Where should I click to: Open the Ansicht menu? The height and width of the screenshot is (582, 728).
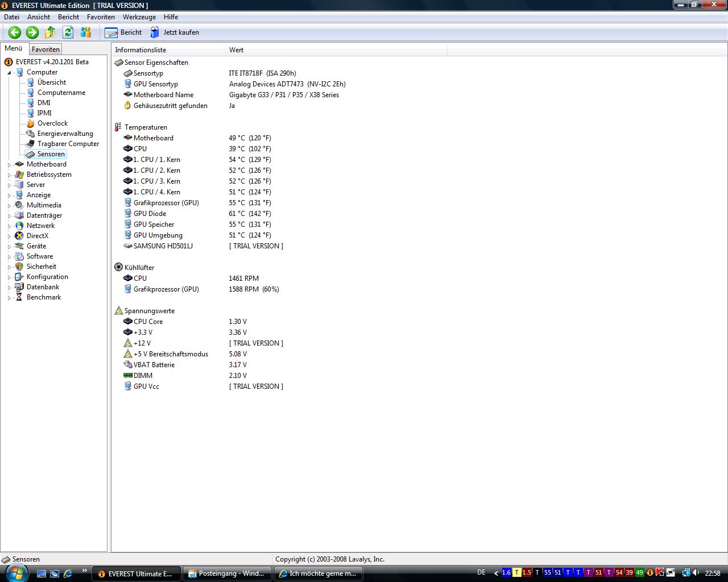click(x=39, y=17)
